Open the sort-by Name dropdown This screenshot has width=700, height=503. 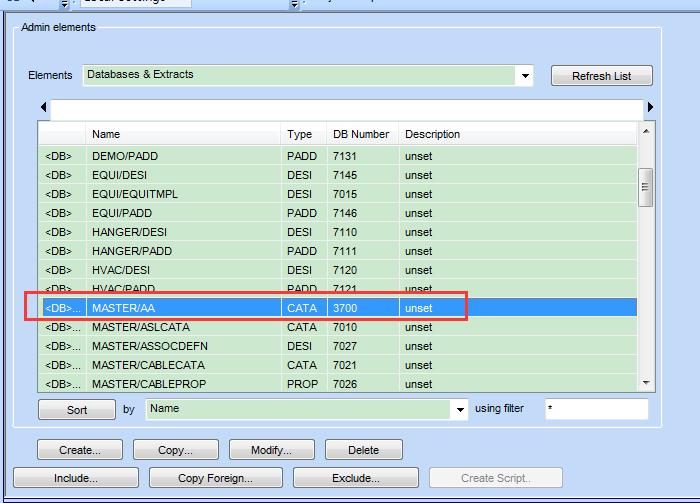coord(459,409)
